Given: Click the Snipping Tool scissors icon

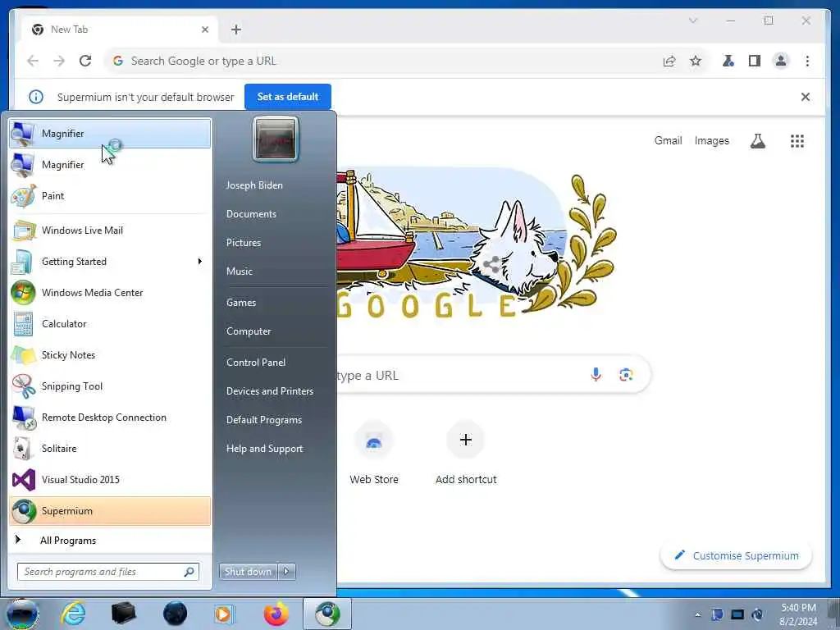Looking at the screenshot, I should coord(24,386).
